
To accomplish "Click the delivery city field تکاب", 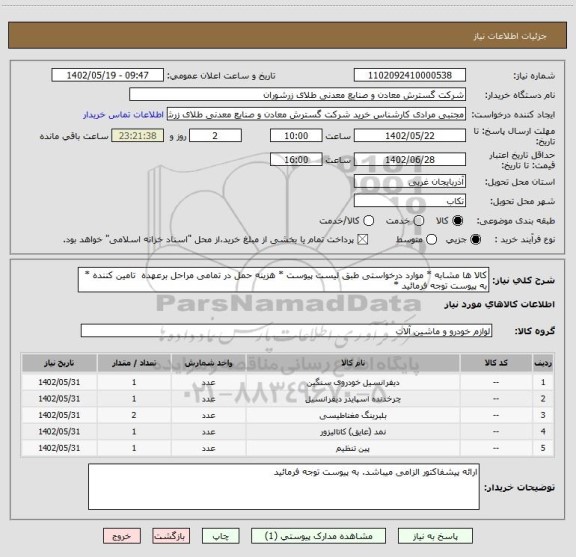I will pyautogui.click(x=410, y=201).
